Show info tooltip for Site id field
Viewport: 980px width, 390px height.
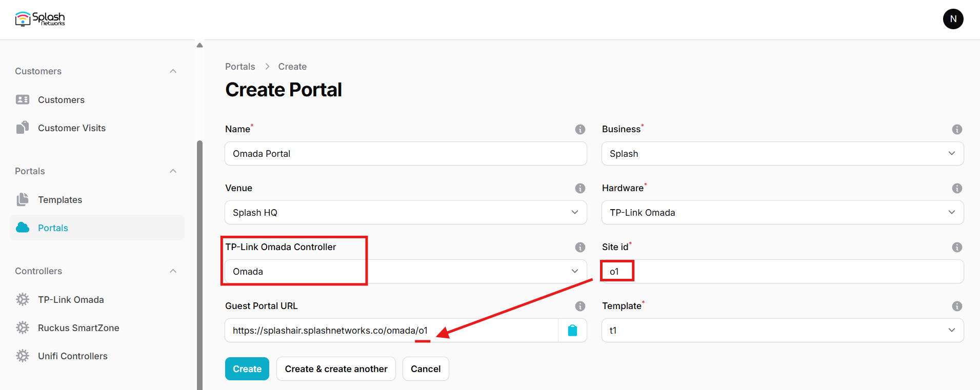point(957,247)
